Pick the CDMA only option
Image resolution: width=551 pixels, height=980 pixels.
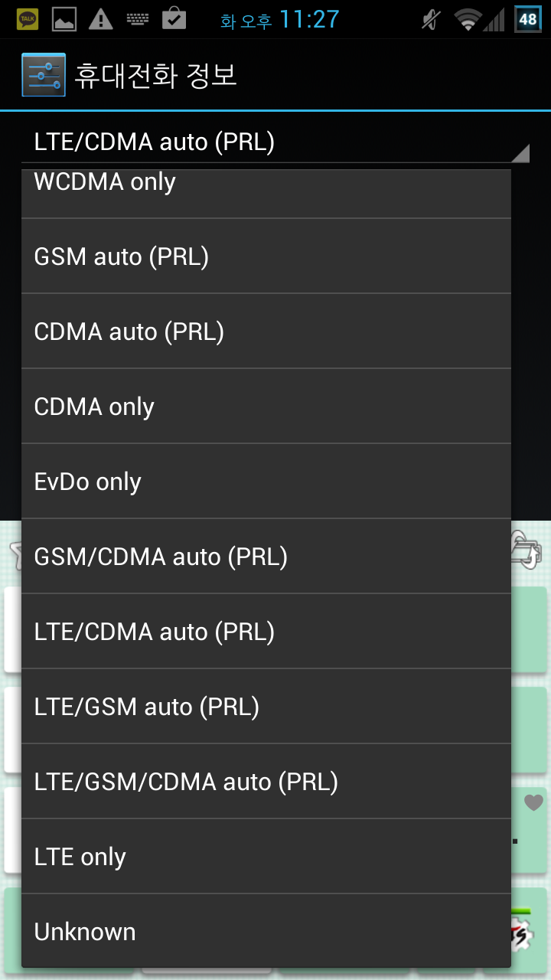266,407
